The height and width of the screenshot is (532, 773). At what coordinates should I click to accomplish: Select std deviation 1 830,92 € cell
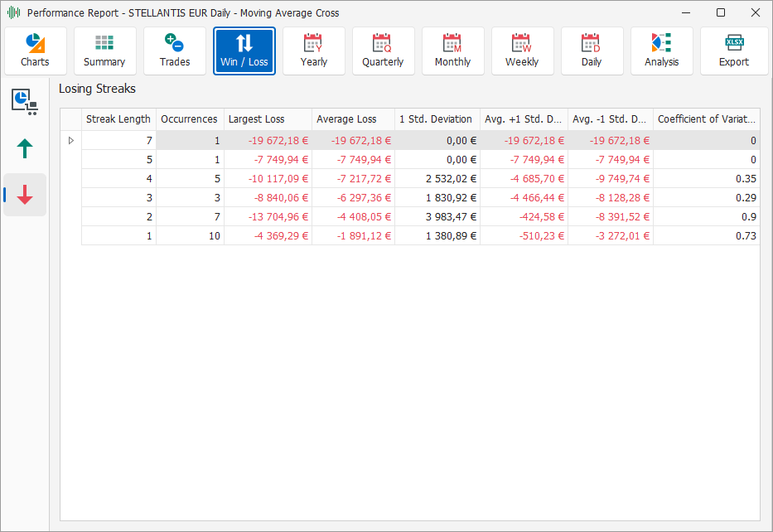pos(437,198)
